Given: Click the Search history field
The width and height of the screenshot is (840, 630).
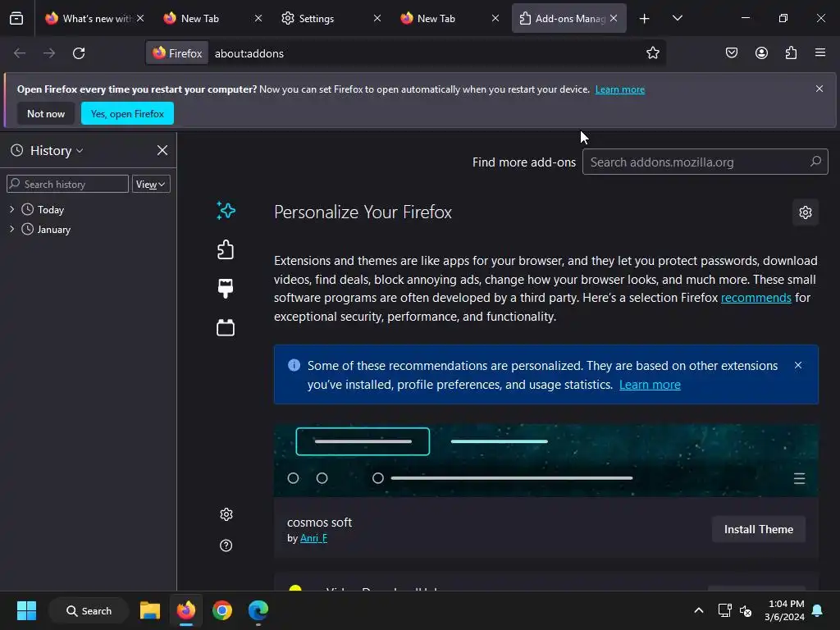Looking at the screenshot, I should 67,185.
